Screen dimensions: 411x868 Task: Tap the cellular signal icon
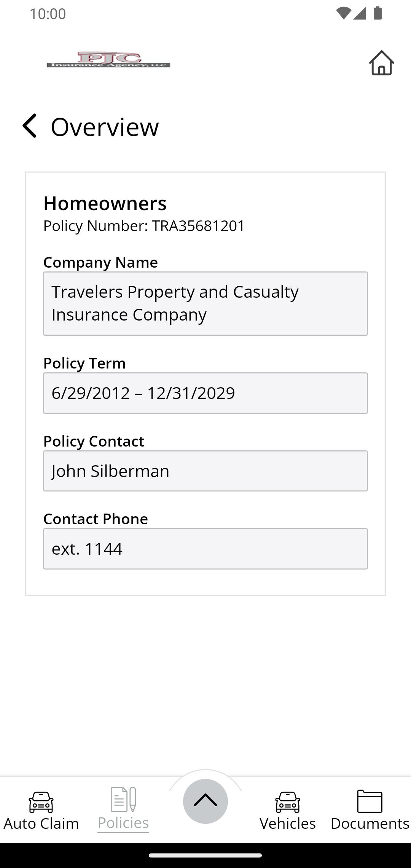[x=360, y=13]
